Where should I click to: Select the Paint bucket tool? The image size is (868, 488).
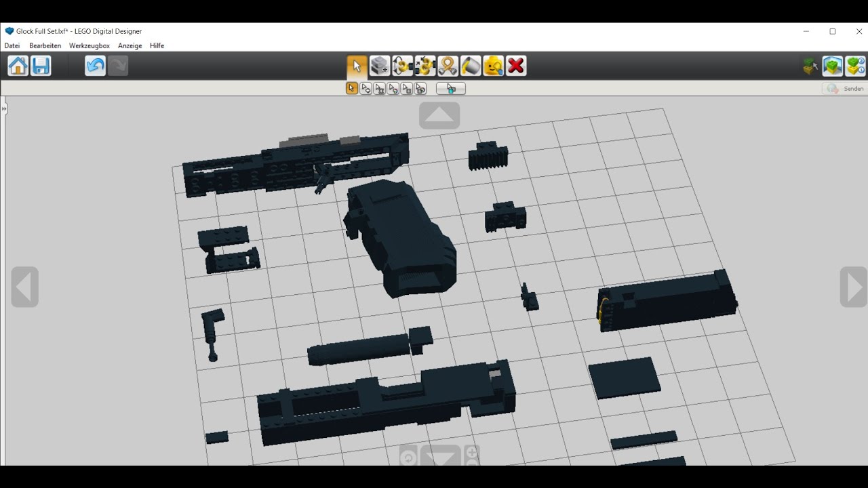point(471,66)
